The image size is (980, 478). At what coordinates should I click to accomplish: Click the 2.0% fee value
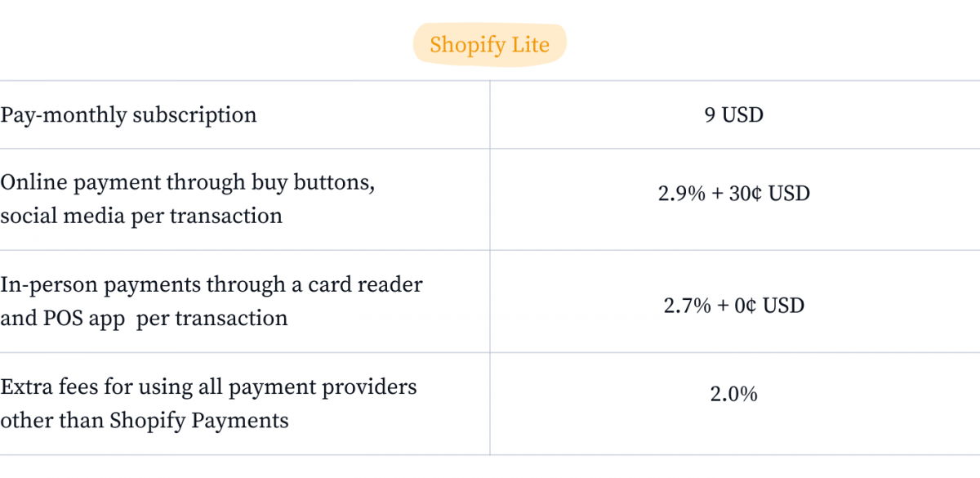[734, 395]
